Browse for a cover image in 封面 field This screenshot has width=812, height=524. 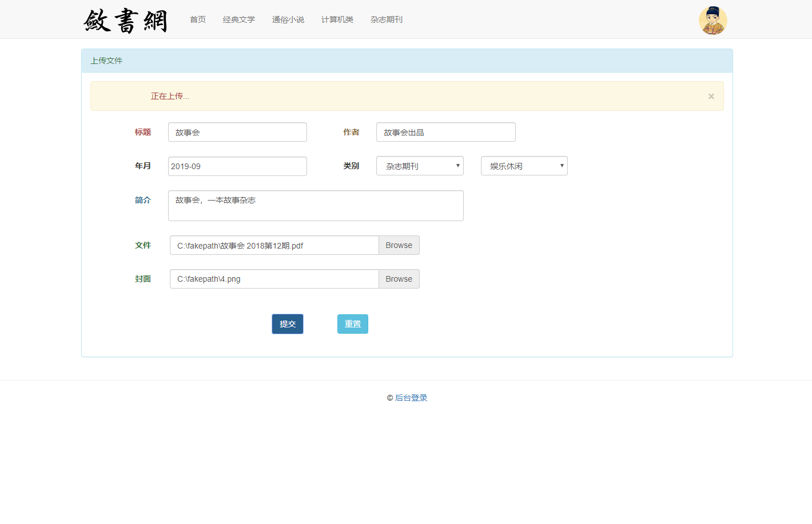point(399,279)
